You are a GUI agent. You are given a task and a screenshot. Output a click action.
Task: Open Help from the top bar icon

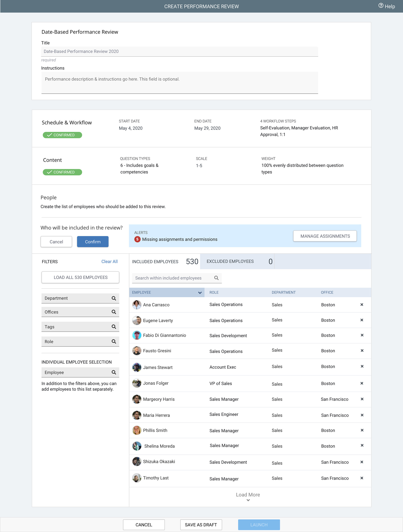[x=381, y=6]
